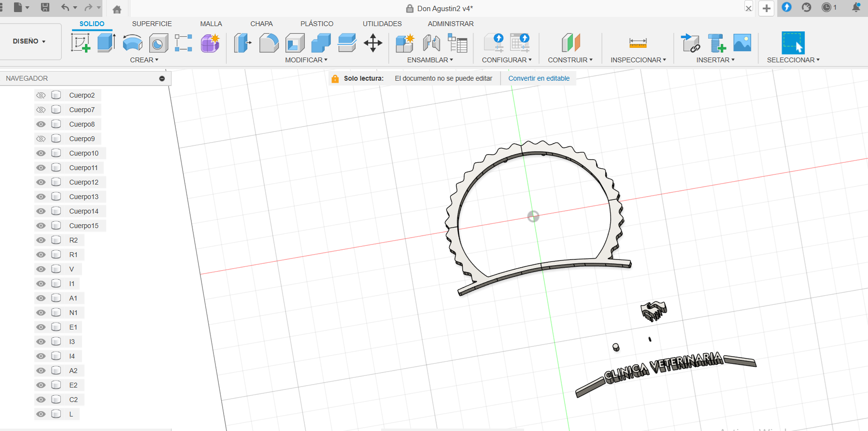Show hidden body Cuerpo7
This screenshot has width=868, height=431.
pos(41,110)
